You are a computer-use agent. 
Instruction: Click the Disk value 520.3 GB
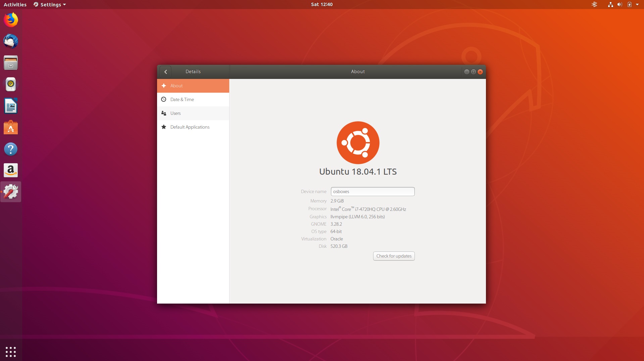[339, 246]
